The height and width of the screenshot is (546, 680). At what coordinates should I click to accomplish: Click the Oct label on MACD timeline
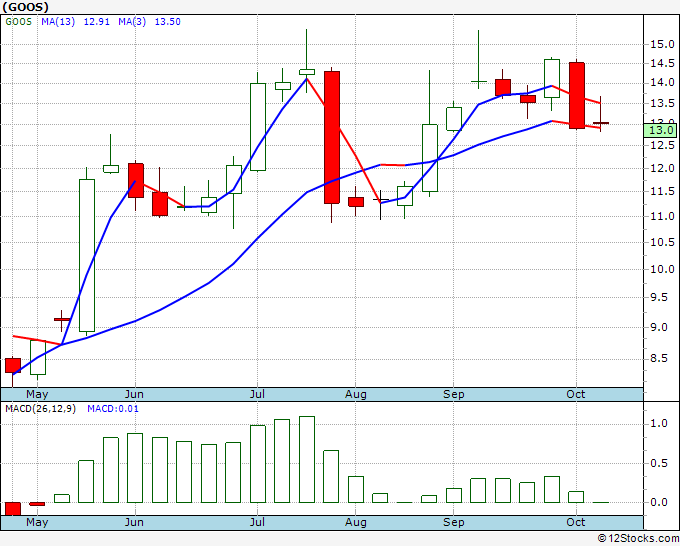[x=576, y=522]
